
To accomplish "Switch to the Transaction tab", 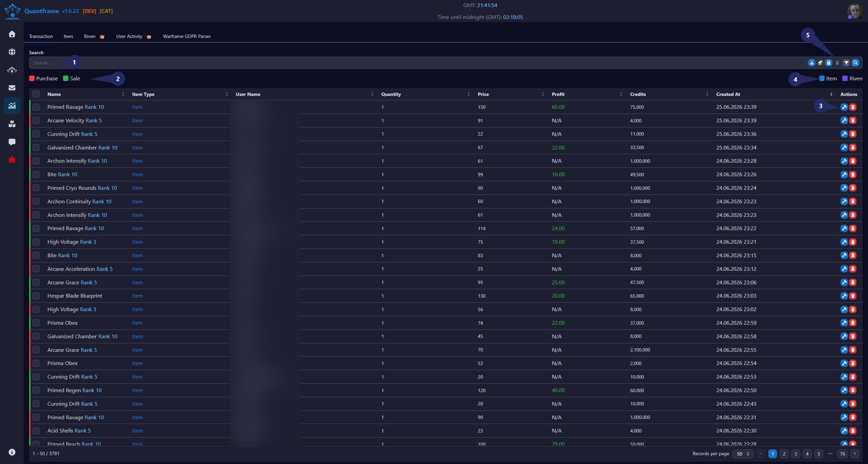I will [41, 36].
